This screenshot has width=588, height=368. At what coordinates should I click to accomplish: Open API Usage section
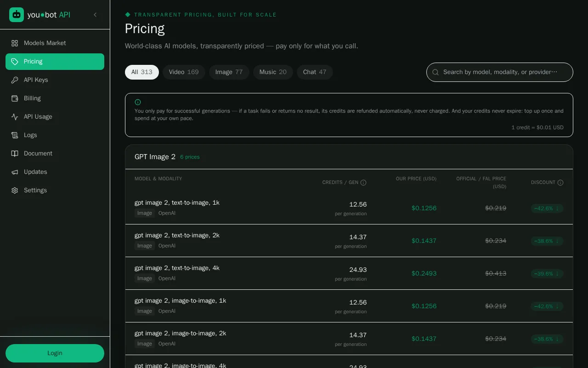coord(55,116)
